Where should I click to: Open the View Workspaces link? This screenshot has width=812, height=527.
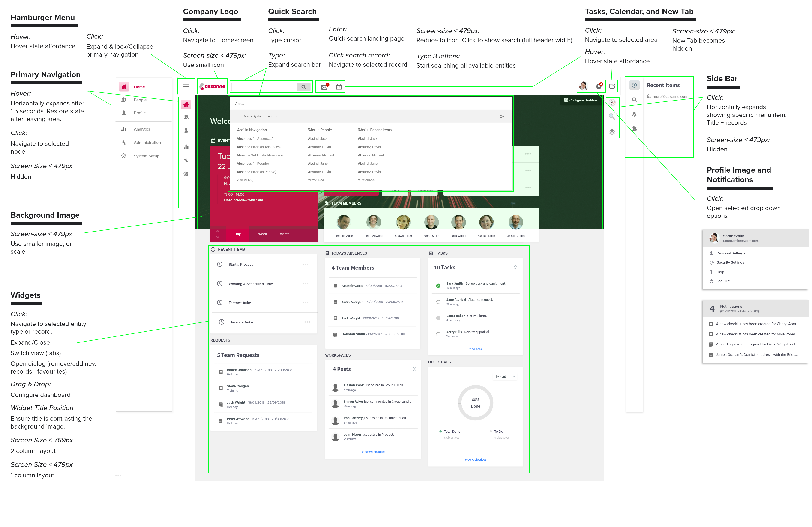(373, 452)
